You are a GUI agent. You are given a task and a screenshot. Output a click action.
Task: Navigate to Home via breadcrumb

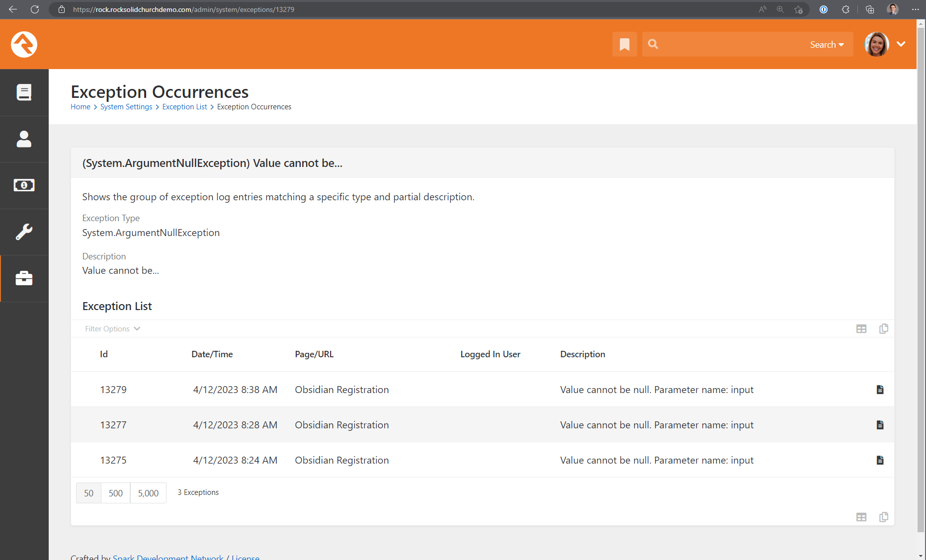(x=80, y=106)
